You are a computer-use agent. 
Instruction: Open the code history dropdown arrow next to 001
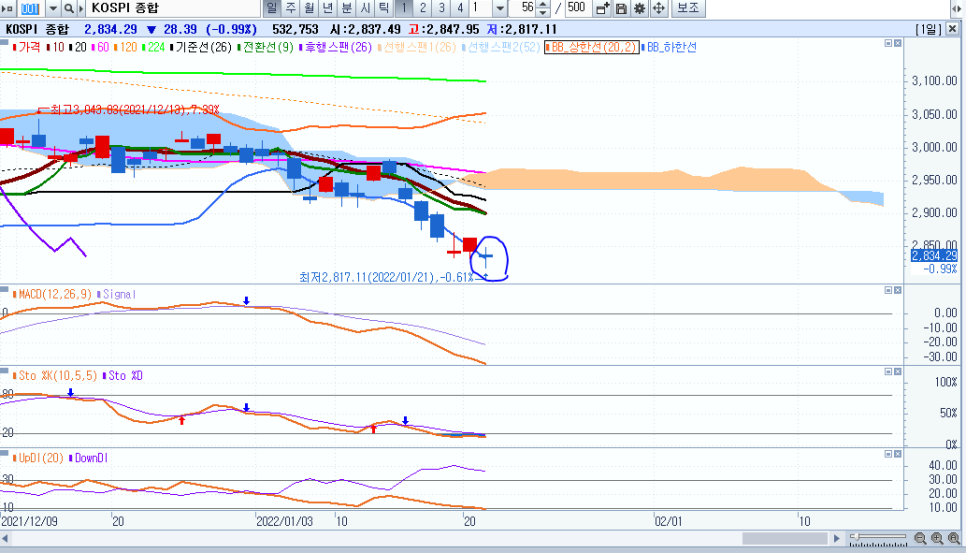click(53, 9)
